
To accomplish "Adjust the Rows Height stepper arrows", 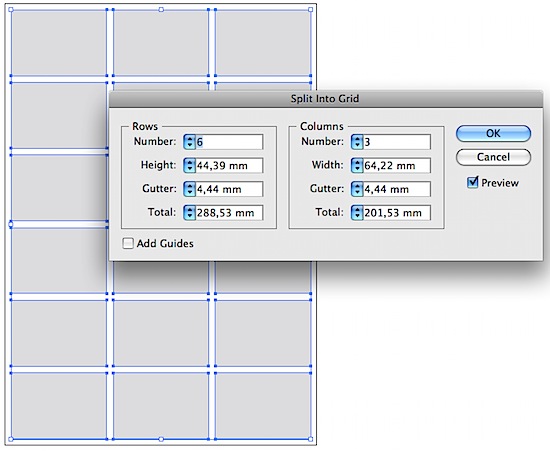I will (189, 166).
